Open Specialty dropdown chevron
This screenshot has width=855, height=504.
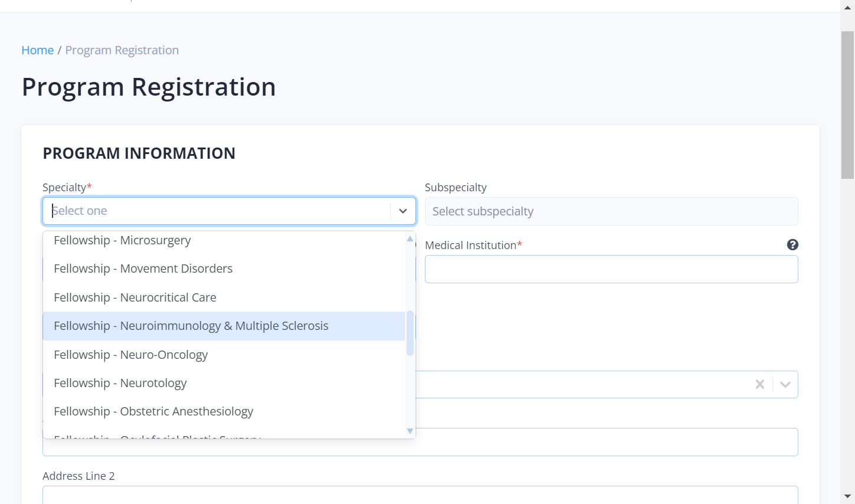tap(403, 211)
